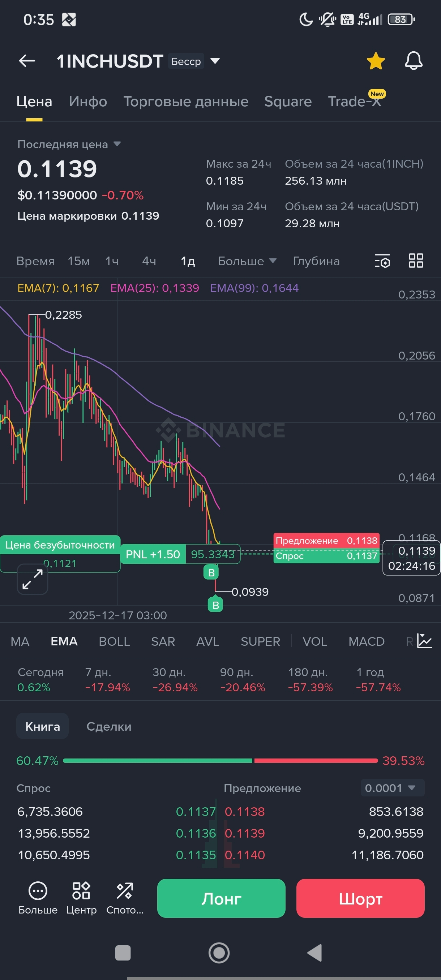Toggle MA indicator
The height and width of the screenshot is (980, 441).
point(20,641)
